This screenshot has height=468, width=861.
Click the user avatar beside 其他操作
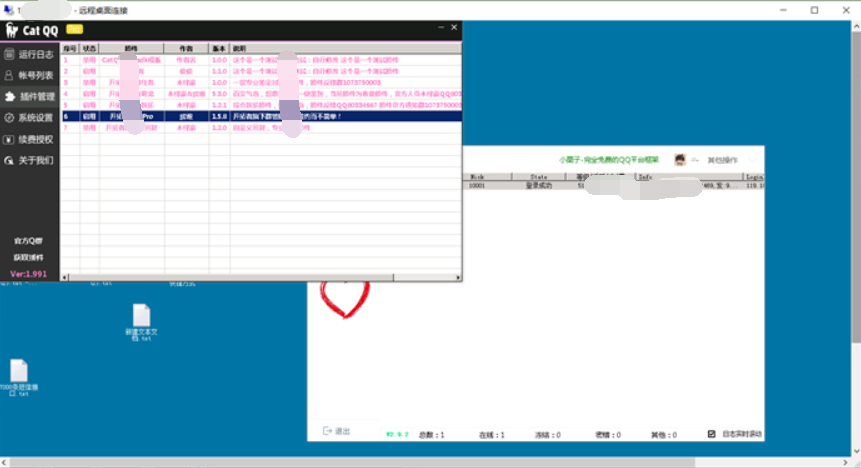[680, 160]
